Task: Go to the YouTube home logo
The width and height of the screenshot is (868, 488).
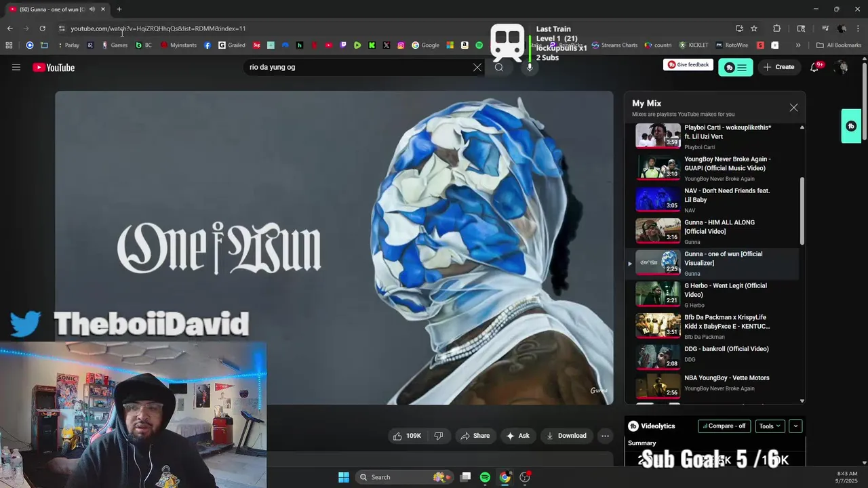Action: (54, 67)
